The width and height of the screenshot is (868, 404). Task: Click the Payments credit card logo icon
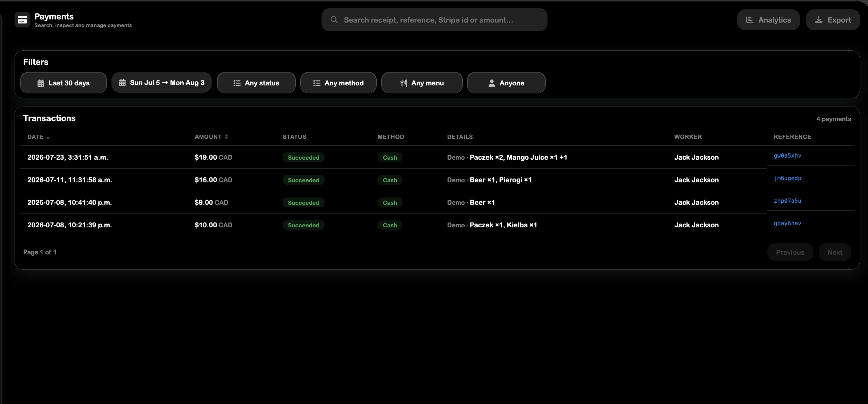(22, 20)
